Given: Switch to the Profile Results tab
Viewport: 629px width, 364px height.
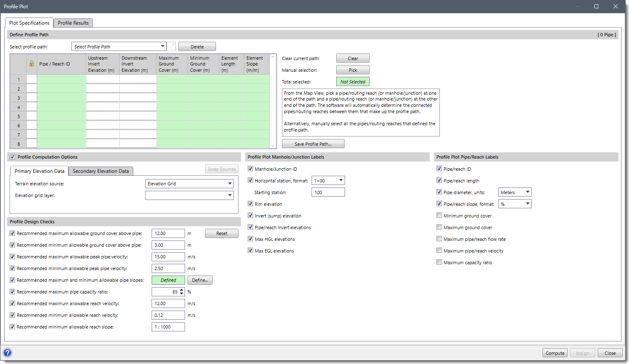Looking at the screenshot, I should [73, 23].
